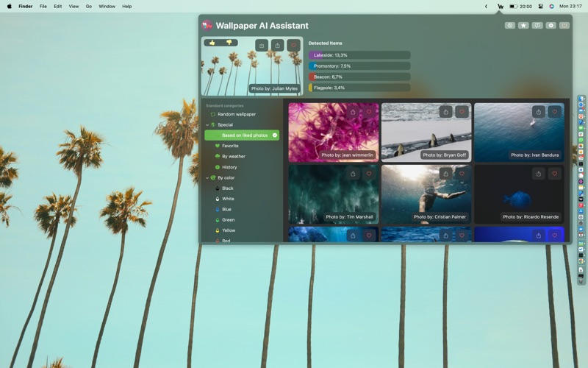Click the thumbs up on current wallpaper

(x=212, y=43)
